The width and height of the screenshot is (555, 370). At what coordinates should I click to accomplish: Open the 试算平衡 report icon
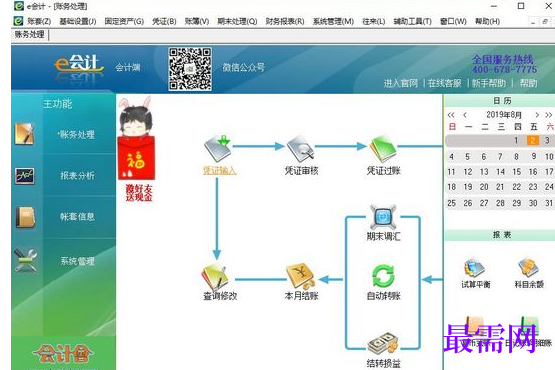475,268
